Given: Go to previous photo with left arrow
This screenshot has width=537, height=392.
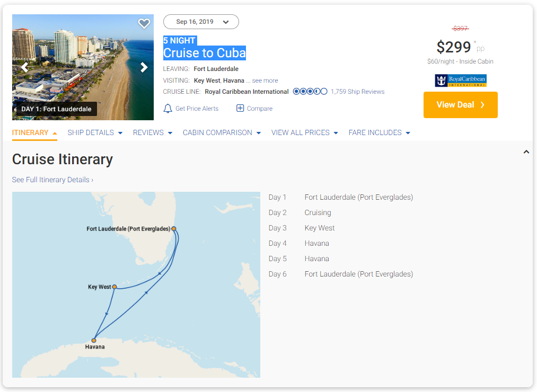Looking at the screenshot, I should pos(24,67).
